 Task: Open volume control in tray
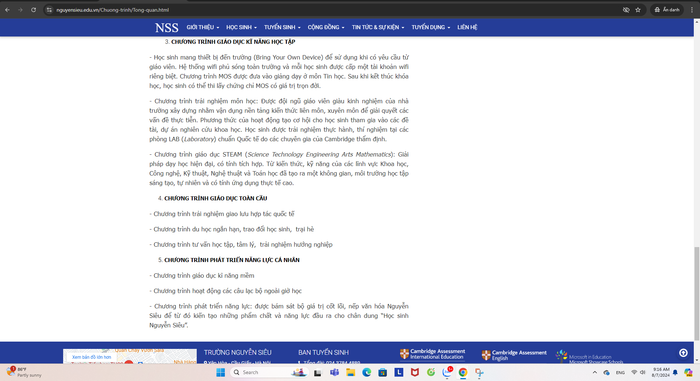coord(642,373)
